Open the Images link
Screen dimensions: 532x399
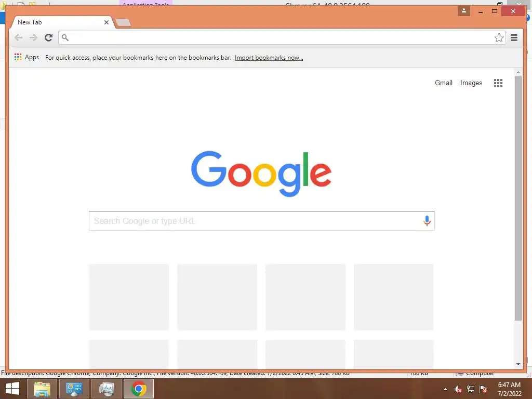(x=471, y=83)
